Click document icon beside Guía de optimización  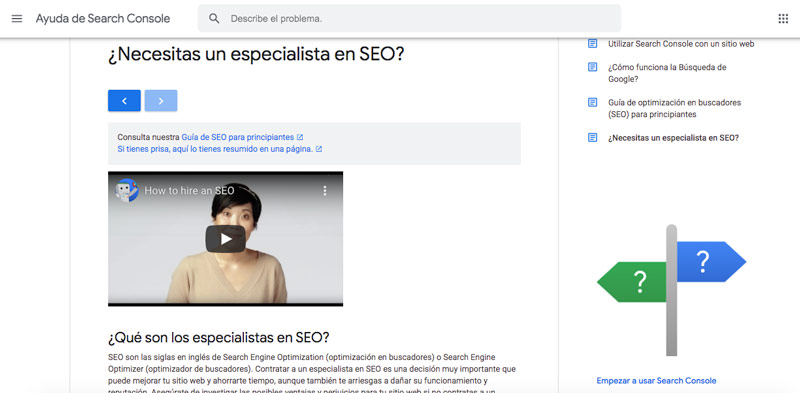(x=592, y=102)
